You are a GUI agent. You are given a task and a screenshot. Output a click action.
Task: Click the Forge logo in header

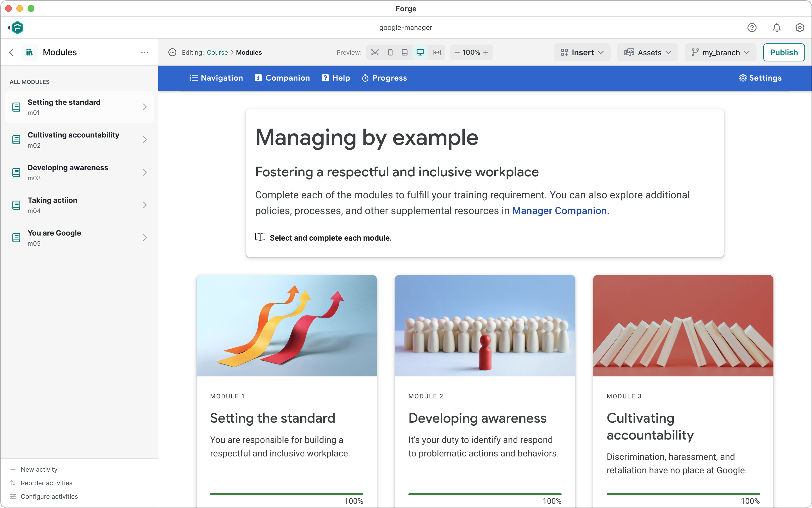pos(17,28)
